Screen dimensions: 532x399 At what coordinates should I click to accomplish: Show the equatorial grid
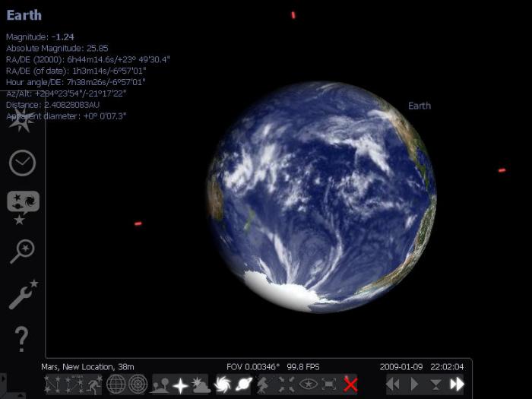coord(116,385)
